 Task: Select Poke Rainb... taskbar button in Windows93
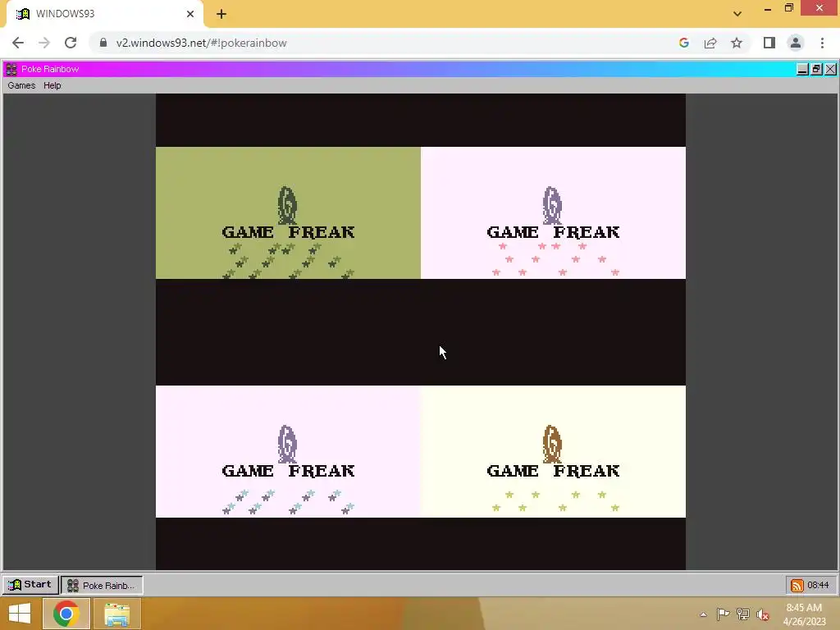(102, 585)
